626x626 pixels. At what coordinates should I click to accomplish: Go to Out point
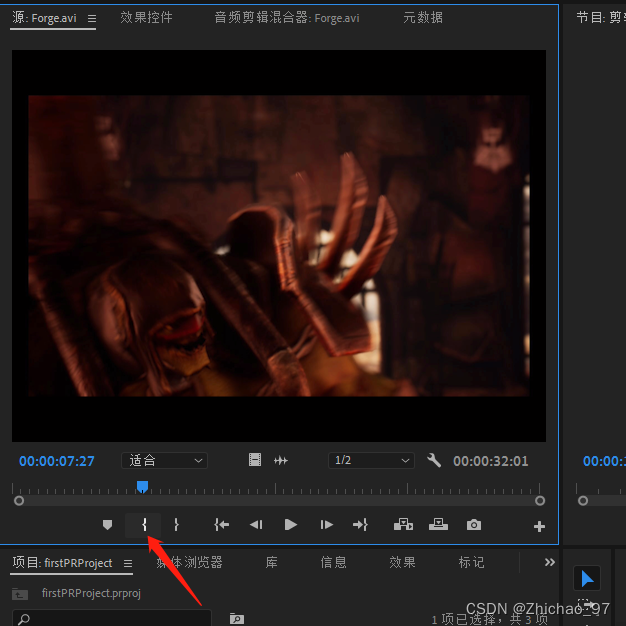(360, 525)
